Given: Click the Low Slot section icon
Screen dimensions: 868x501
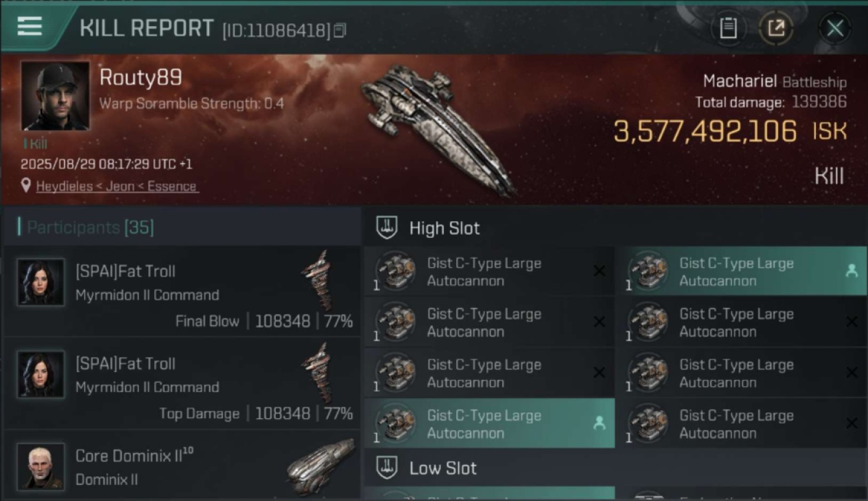Looking at the screenshot, I should point(387,468).
